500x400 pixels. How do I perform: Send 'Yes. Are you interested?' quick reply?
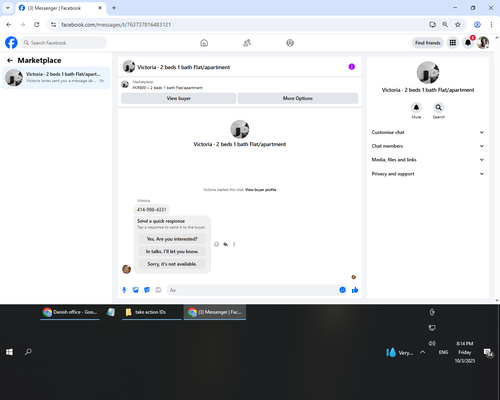172,239
